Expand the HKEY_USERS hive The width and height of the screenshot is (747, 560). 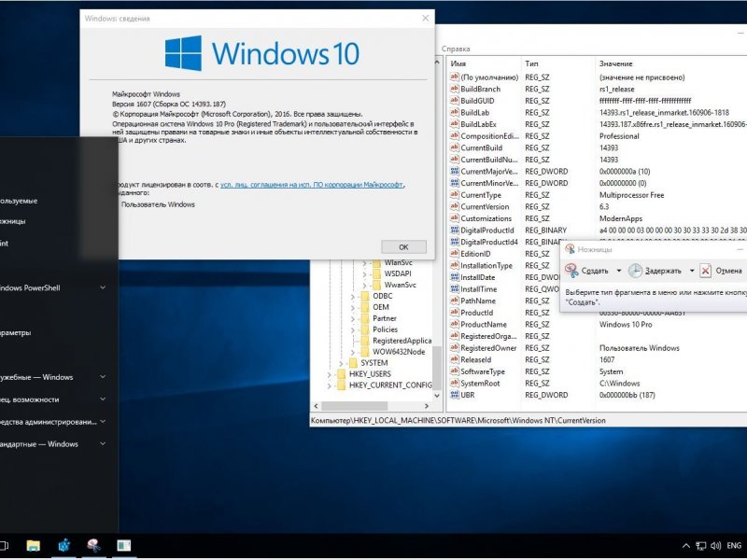pyautogui.click(x=330, y=374)
